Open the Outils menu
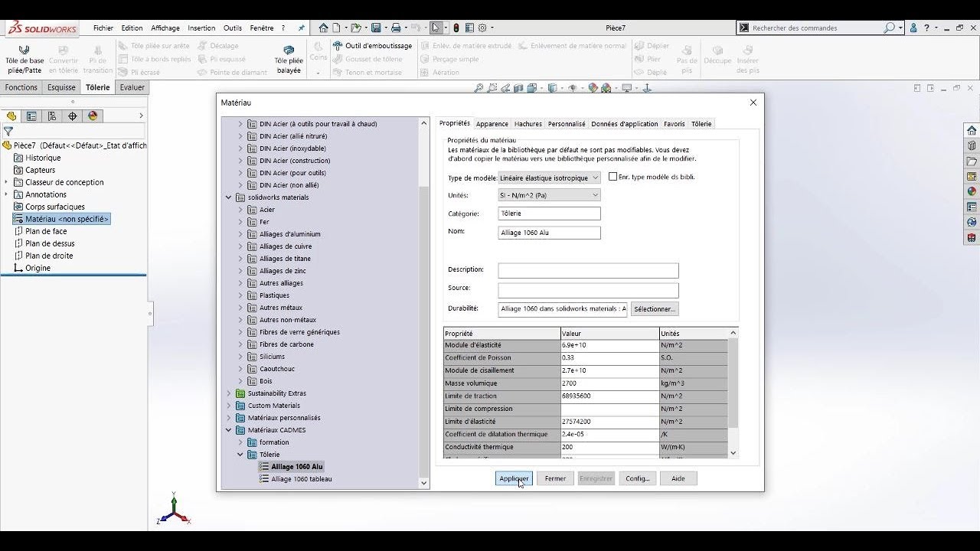The height and width of the screenshot is (551, 980). tap(233, 28)
